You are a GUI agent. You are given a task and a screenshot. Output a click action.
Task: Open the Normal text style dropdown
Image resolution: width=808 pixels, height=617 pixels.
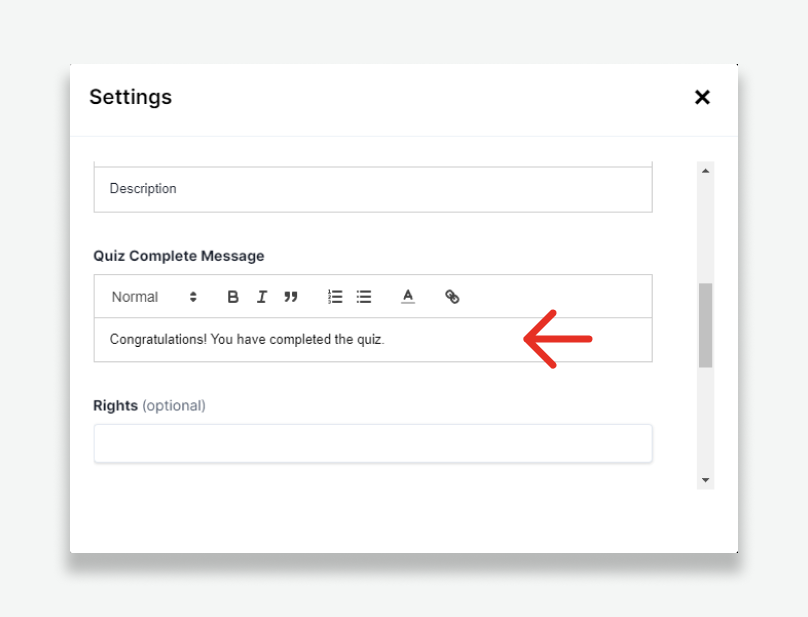[154, 297]
